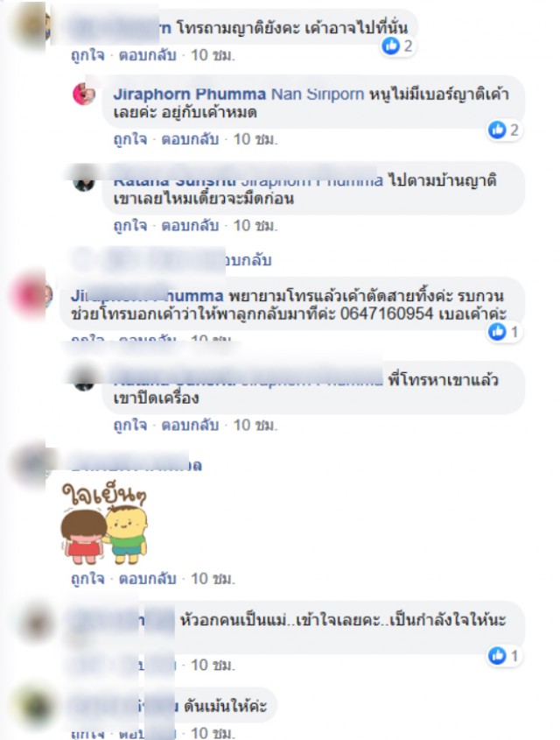Click 'ตอบกลับ' below the sticker comment
The image size is (560, 740).
(x=148, y=579)
